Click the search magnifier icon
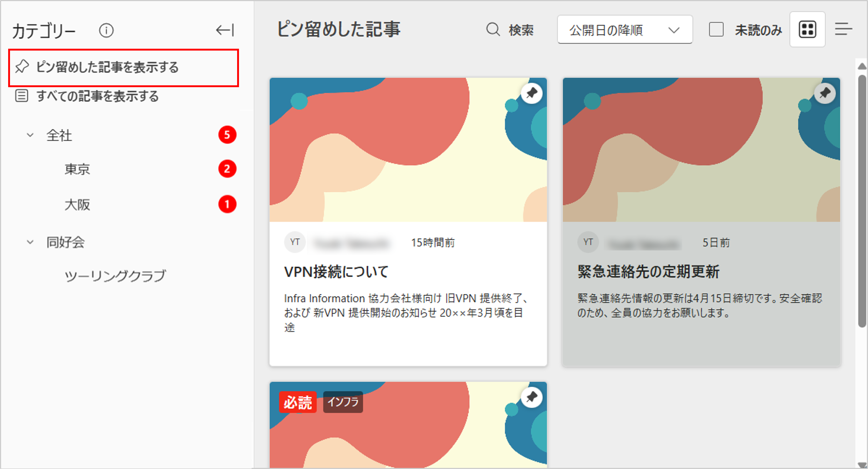The image size is (868, 469). [493, 30]
